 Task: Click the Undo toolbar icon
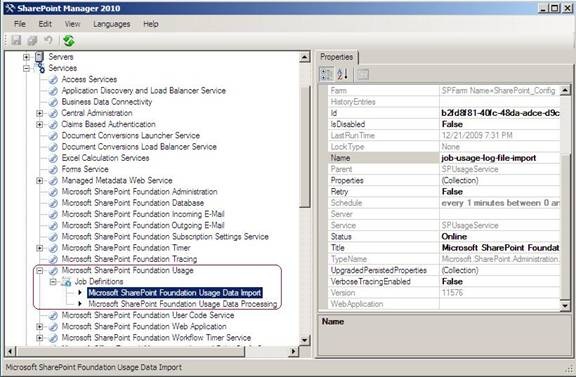48,40
